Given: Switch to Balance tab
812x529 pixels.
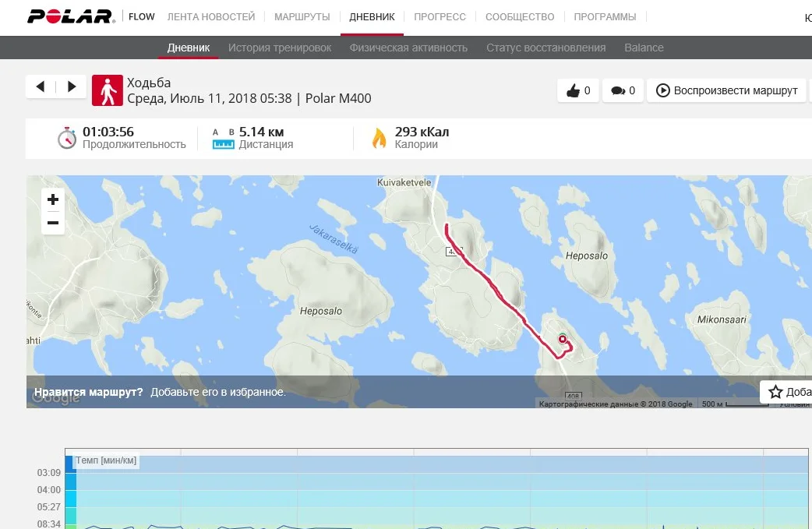Looking at the screenshot, I should pos(644,48).
